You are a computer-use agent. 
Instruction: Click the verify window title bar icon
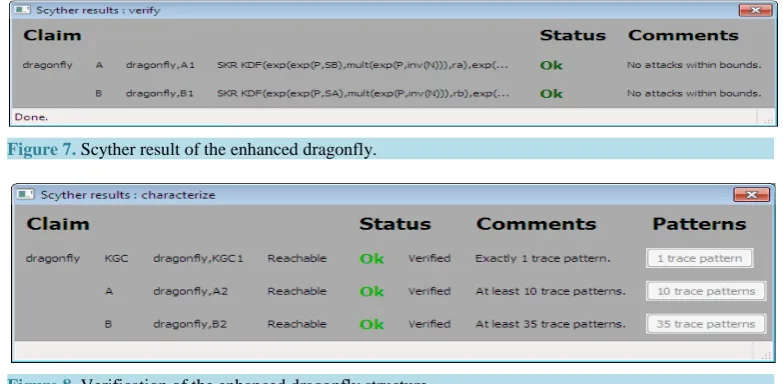click(22, 10)
